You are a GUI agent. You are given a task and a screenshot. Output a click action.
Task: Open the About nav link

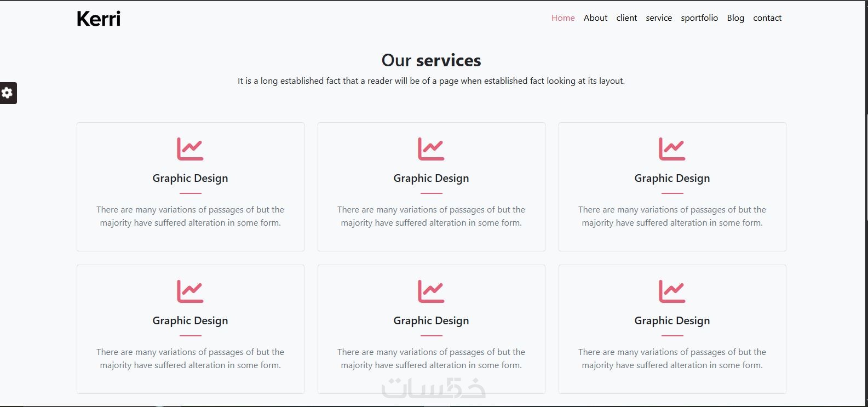point(595,18)
